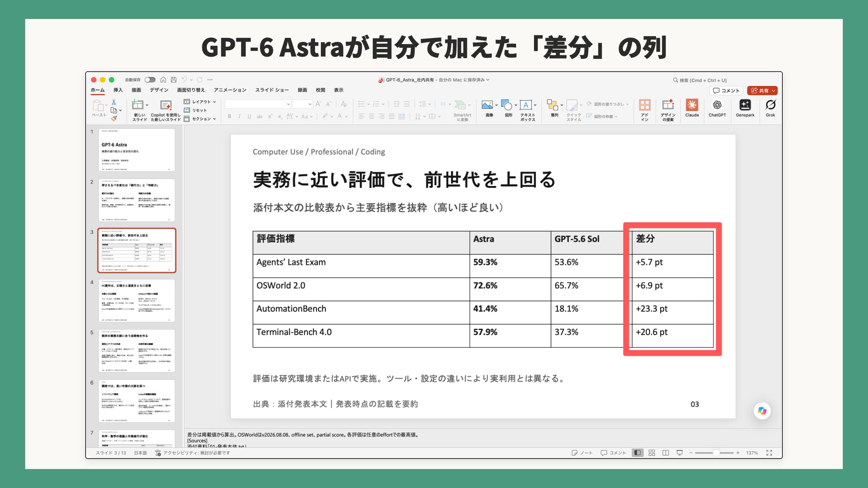Click the home icon in the title bar

coord(163,80)
